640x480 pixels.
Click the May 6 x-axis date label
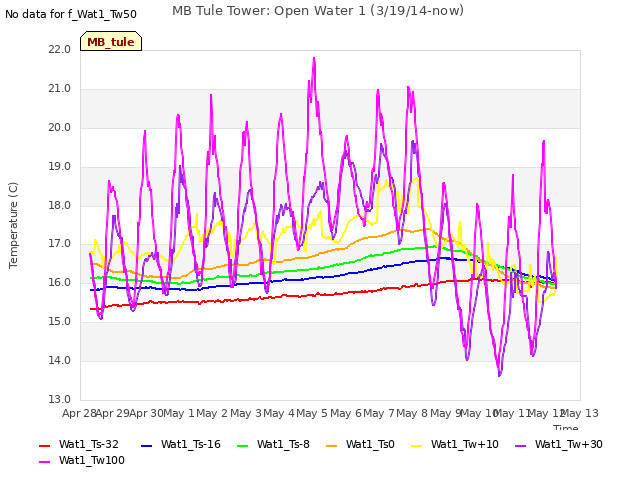(346, 413)
